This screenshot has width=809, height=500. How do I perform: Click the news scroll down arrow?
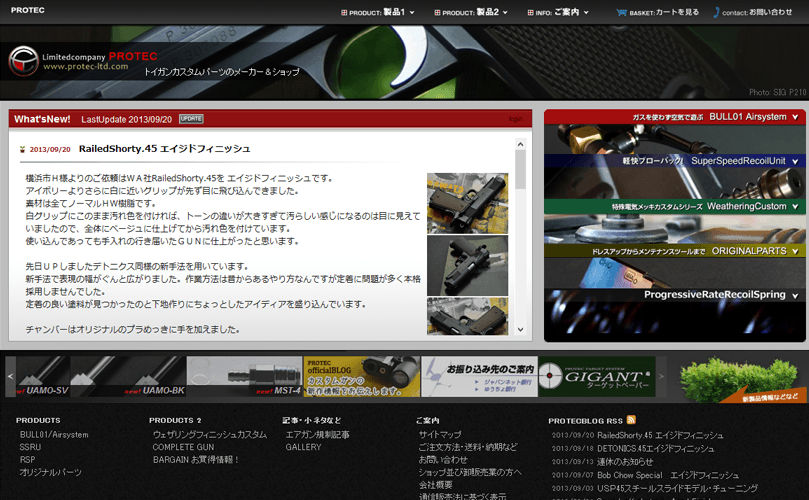(x=520, y=329)
